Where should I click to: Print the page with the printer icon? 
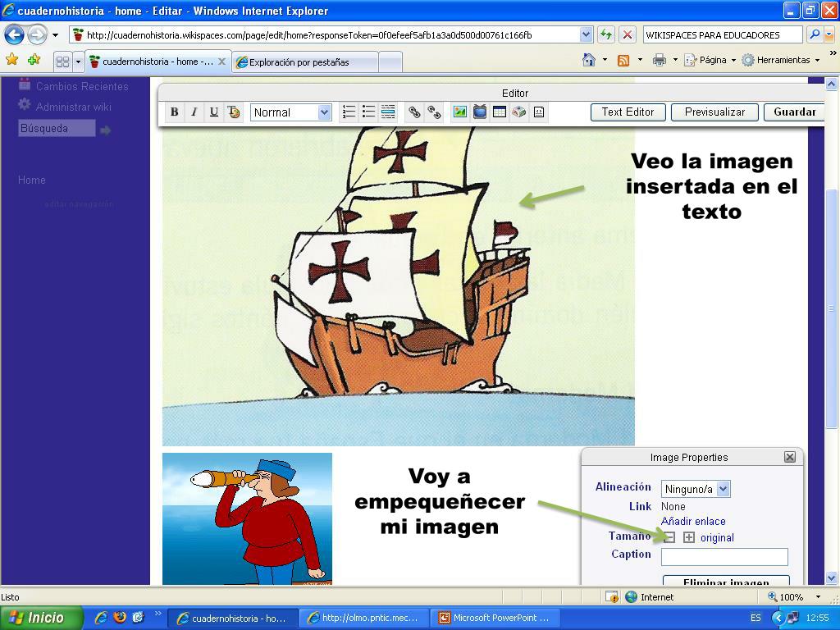(659, 60)
